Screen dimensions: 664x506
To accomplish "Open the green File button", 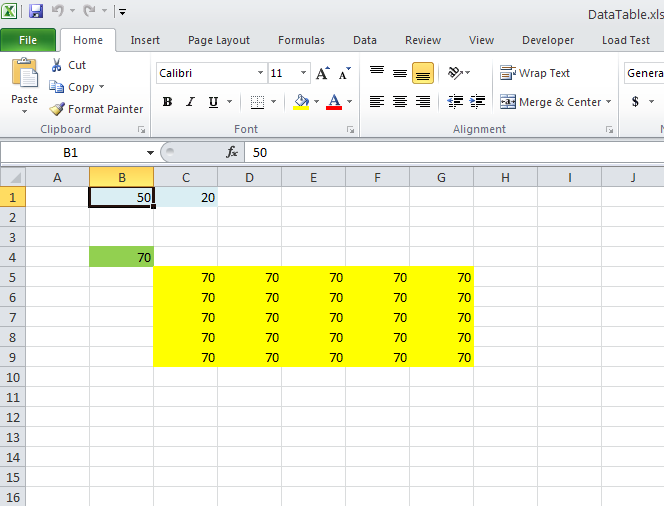I will pos(28,40).
